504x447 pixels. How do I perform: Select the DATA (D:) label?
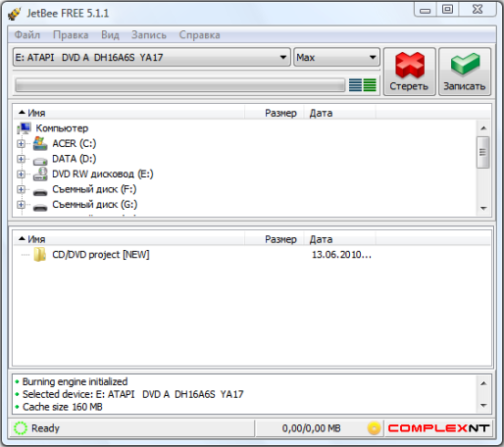(75, 159)
